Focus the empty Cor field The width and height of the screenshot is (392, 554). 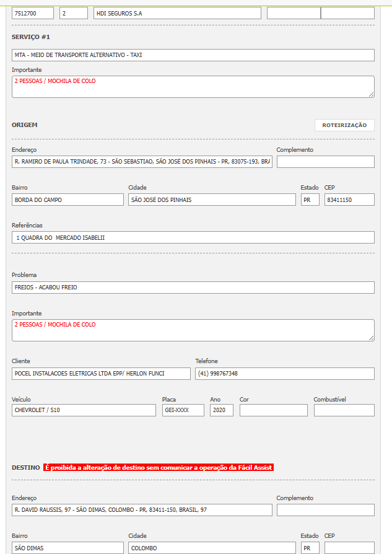coord(273,410)
